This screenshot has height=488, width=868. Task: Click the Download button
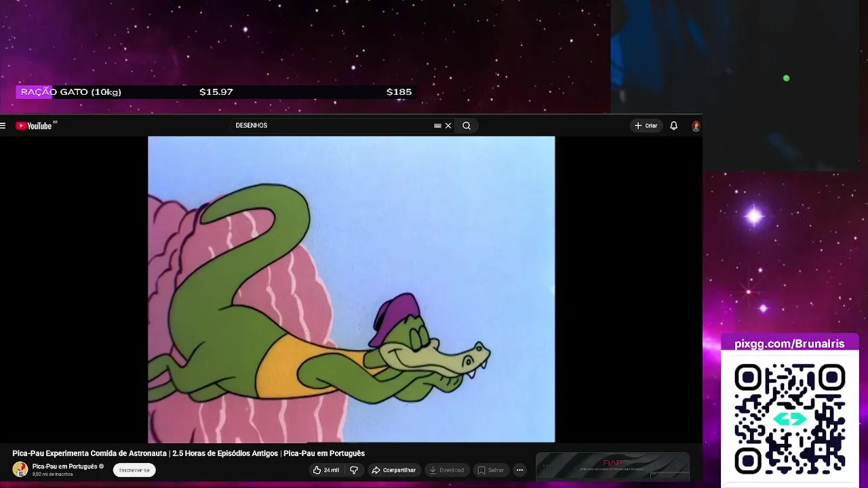coord(447,470)
